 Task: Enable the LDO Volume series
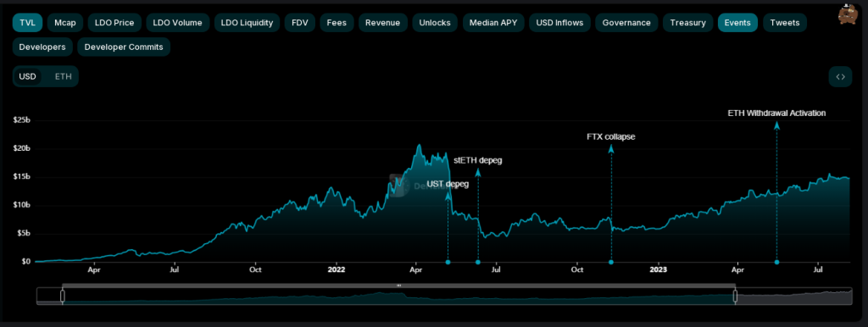178,23
